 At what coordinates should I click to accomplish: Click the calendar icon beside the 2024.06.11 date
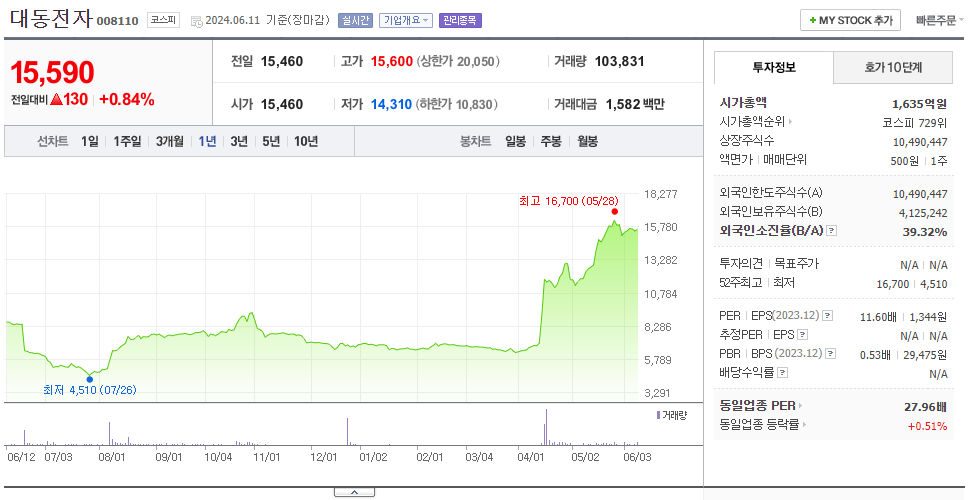(196, 21)
